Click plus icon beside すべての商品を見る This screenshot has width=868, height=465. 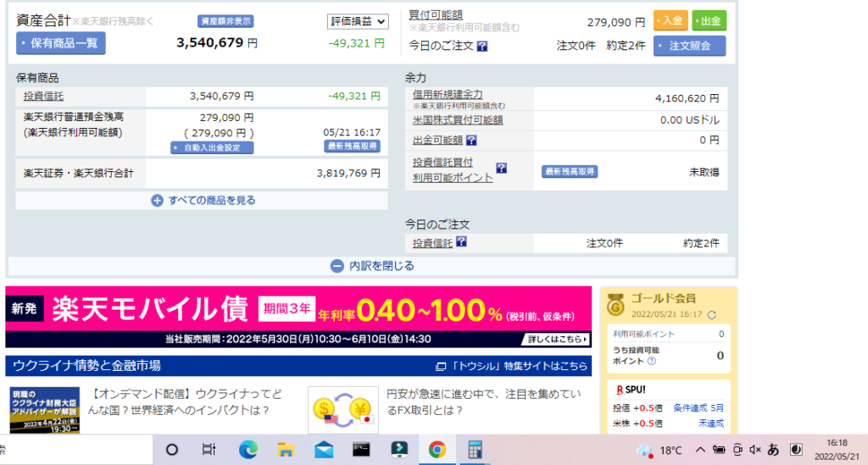[x=157, y=200]
